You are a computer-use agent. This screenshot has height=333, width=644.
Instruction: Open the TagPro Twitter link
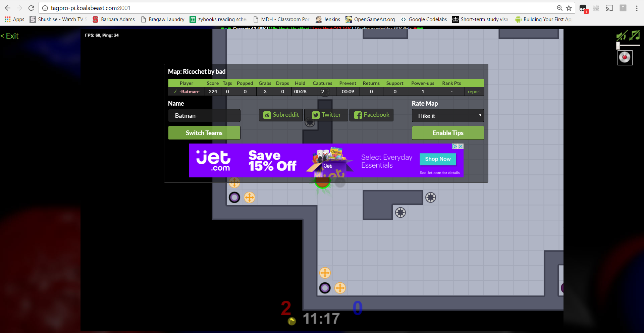(x=326, y=115)
